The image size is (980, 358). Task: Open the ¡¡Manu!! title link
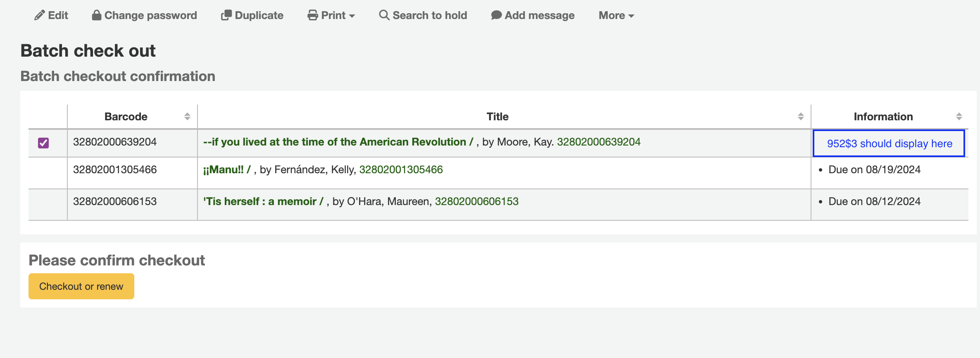coord(226,170)
